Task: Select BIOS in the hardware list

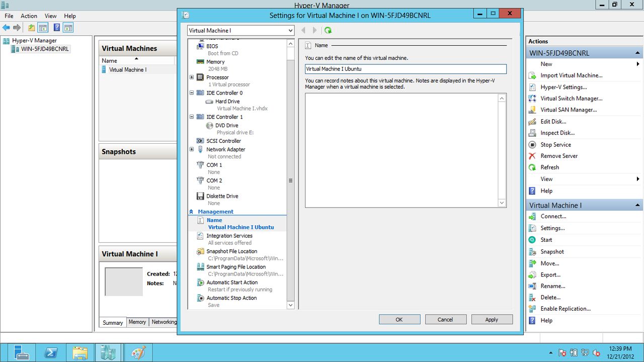Action: pos(212,46)
